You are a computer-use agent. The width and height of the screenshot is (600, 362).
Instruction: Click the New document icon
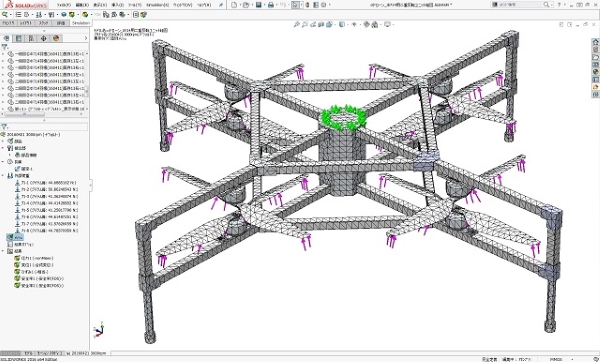coord(234,5)
